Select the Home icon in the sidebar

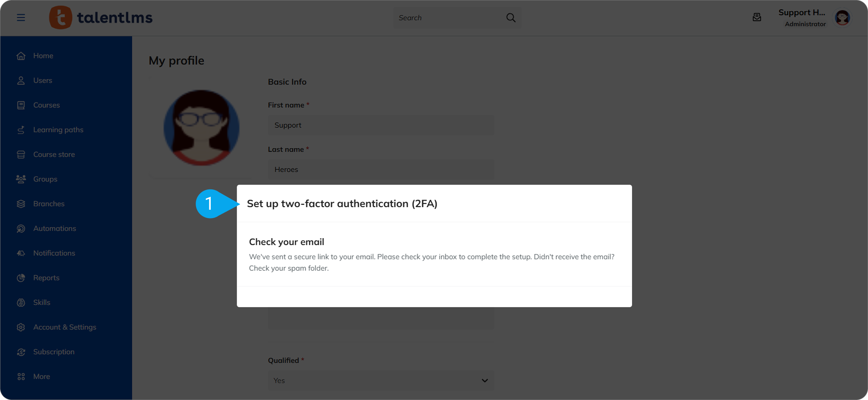click(21, 55)
